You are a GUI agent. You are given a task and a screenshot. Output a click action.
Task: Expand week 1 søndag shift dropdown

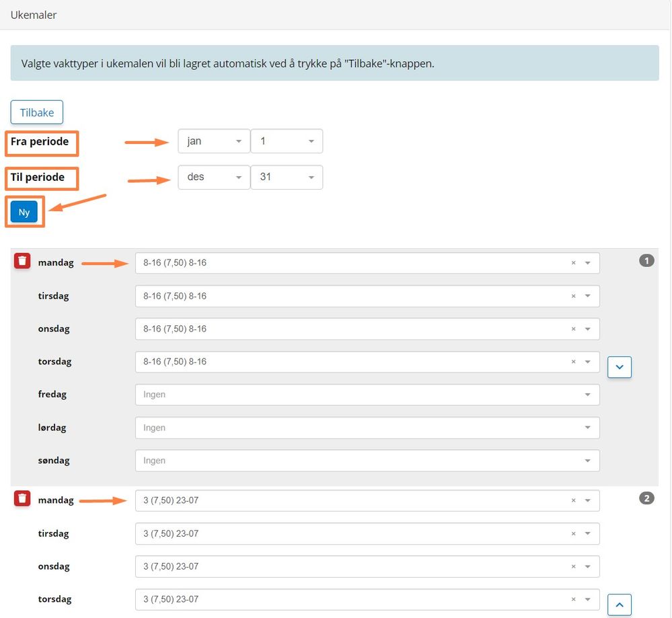(x=367, y=461)
